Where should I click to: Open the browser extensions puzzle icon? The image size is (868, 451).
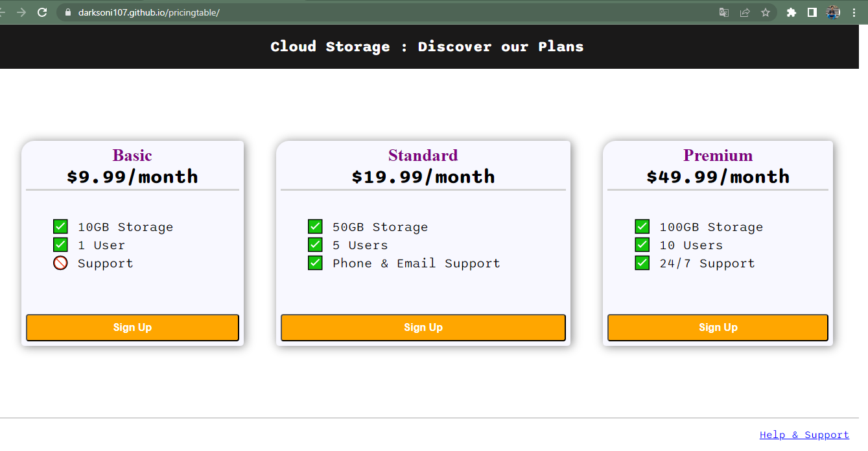(791, 12)
